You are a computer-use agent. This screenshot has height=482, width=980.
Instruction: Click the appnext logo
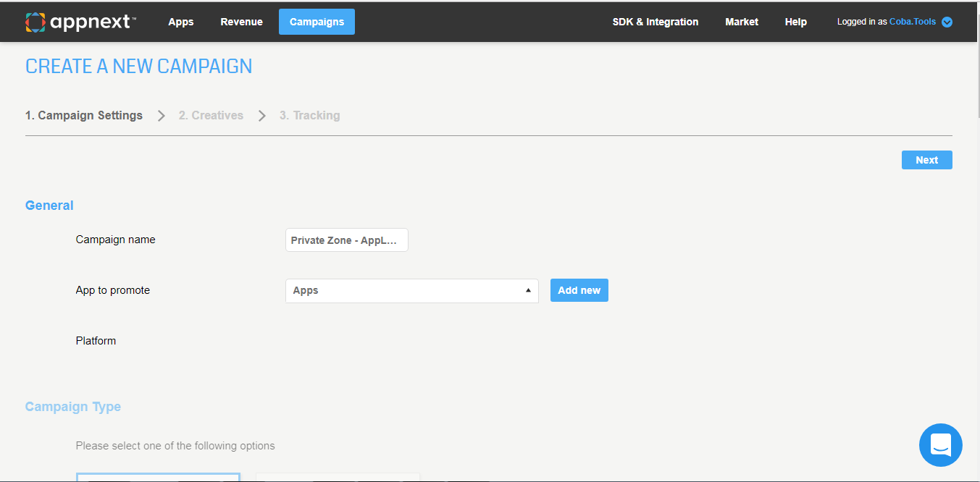coord(80,22)
